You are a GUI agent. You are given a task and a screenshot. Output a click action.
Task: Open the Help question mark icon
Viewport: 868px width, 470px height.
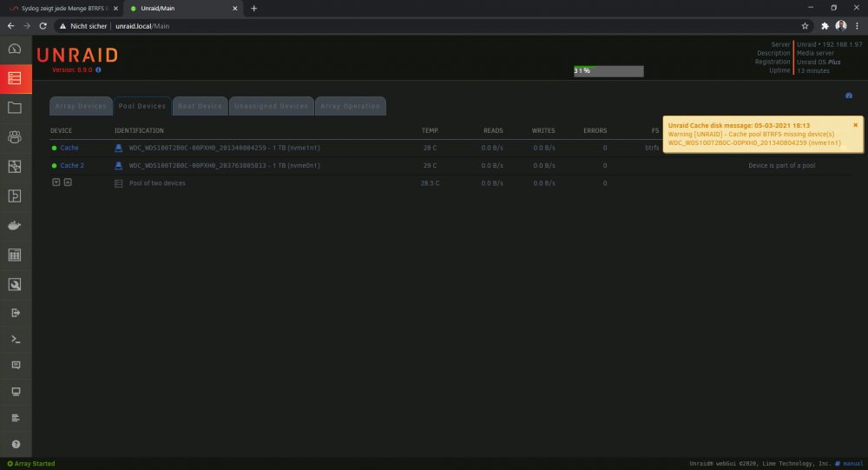click(16, 444)
